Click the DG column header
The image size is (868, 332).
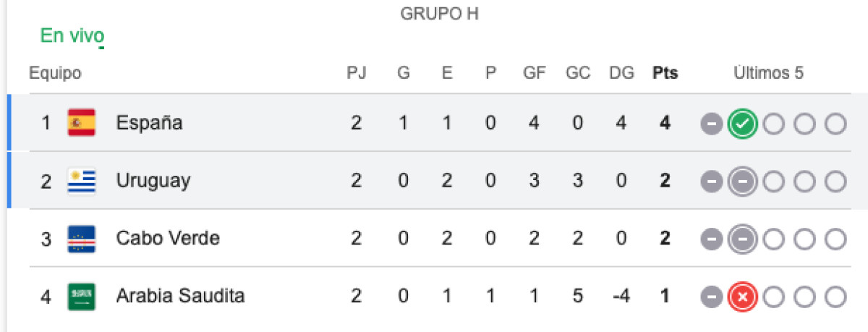[621, 73]
